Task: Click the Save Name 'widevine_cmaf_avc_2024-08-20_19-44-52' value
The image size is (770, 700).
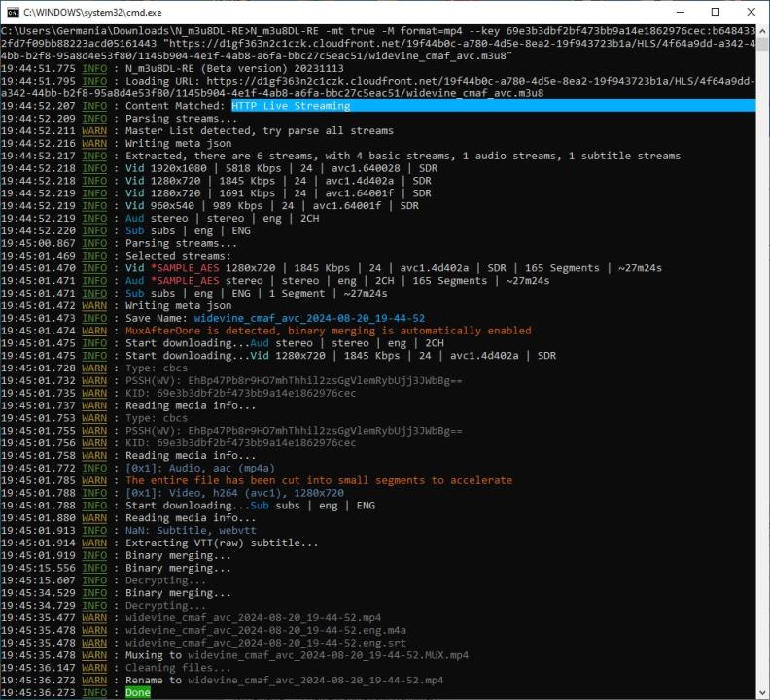Action: coord(309,318)
